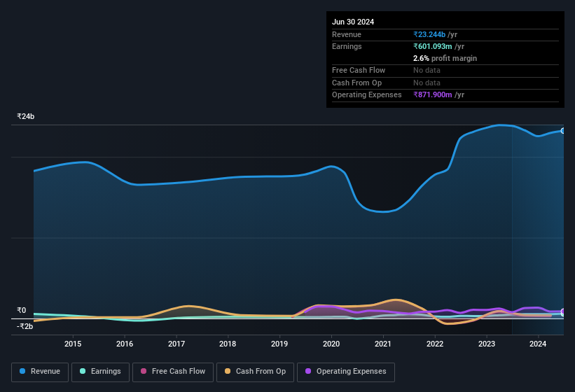575x392 pixels.
Task: Click the ₹601.093m earnings value
Action: tap(433, 46)
